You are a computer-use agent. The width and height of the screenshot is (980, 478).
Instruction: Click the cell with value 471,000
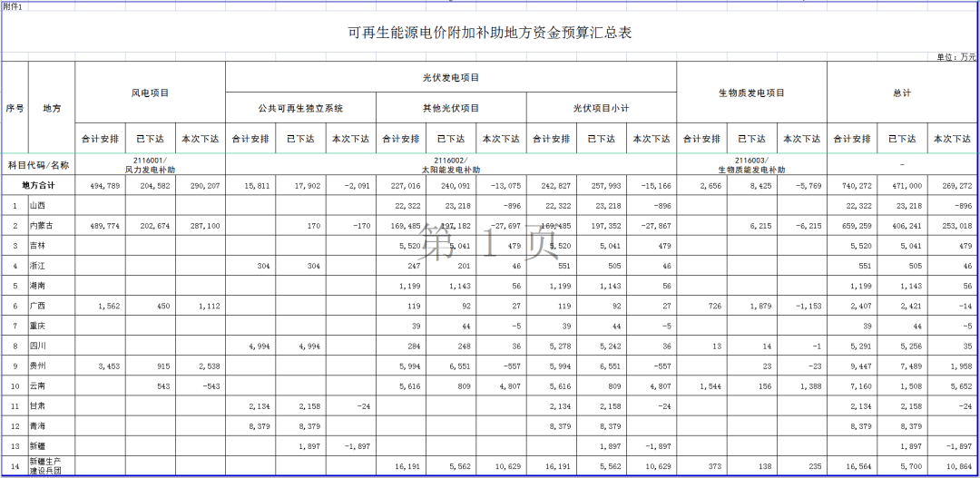[902, 186]
